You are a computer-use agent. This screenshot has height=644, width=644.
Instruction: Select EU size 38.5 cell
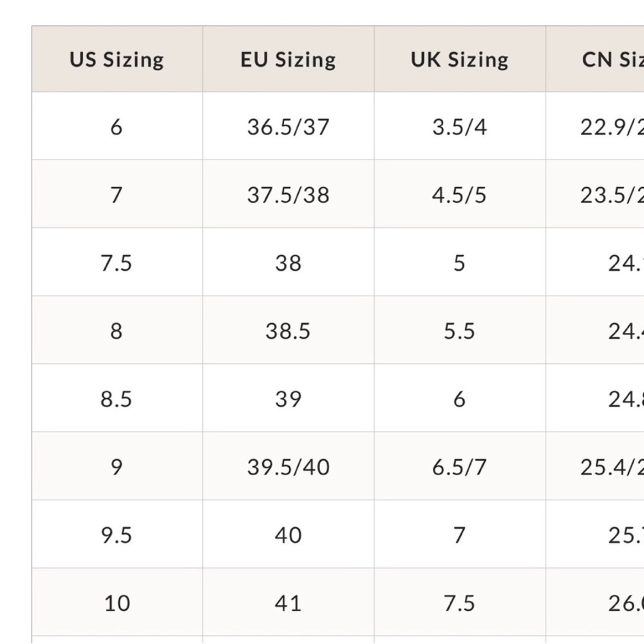pos(288,331)
